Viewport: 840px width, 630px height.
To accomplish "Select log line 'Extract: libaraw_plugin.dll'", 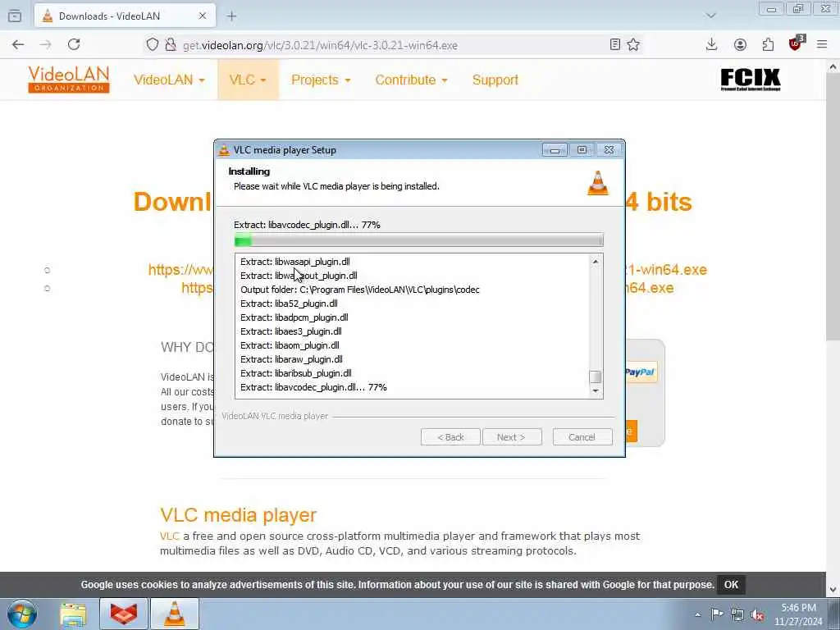I will (291, 359).
